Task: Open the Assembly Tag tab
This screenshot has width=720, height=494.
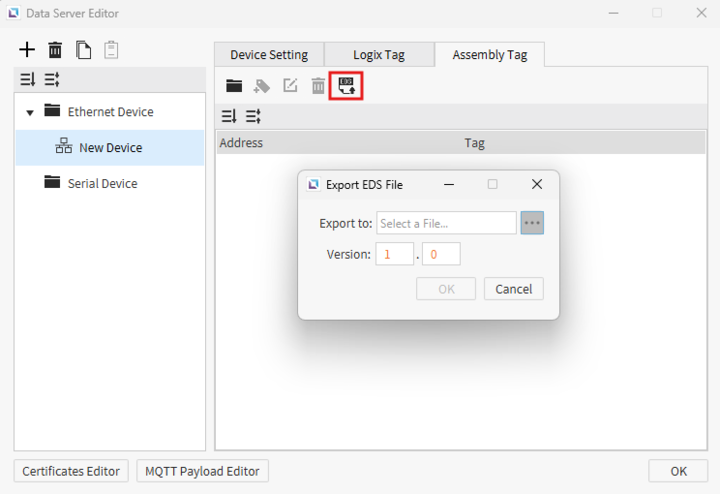Action: [x=489, y=55]
